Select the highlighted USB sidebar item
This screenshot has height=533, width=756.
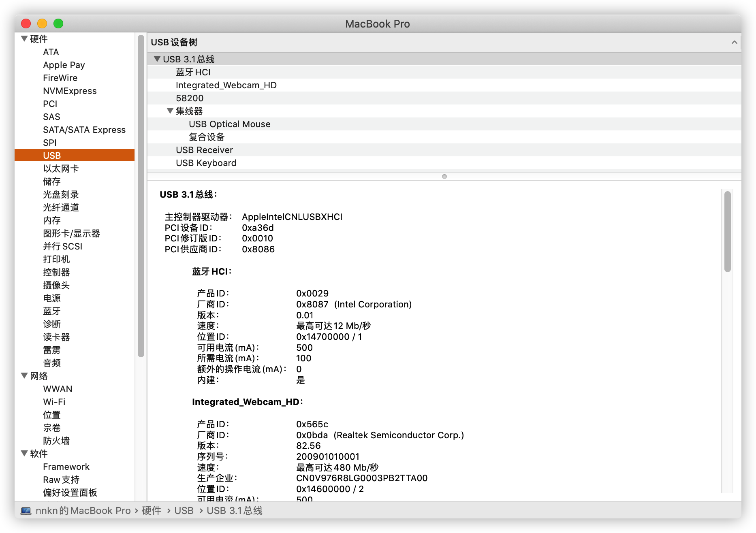click(75, 156)
